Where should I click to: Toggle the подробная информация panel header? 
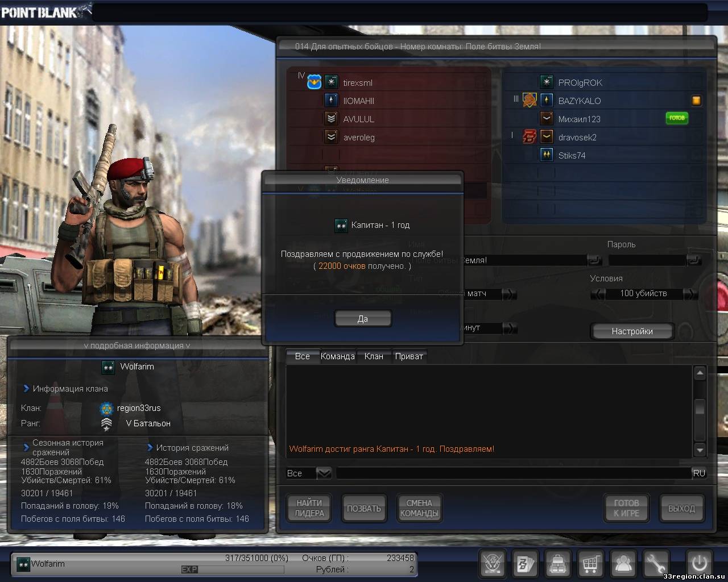coord(137,346)
